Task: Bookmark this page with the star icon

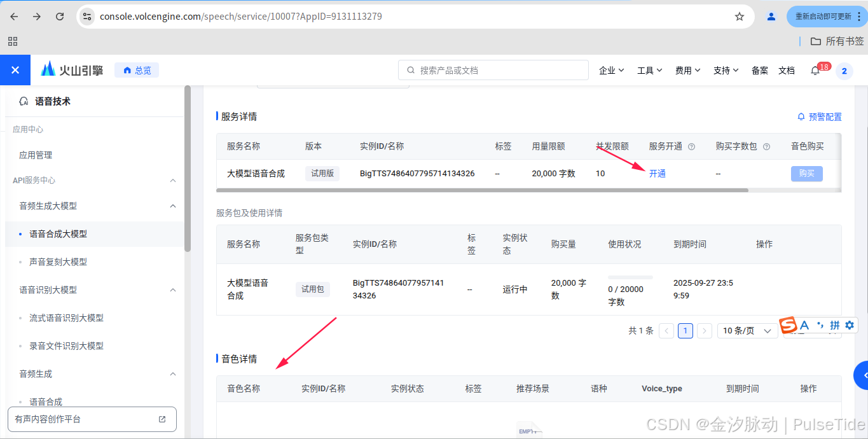Action: [740, 17]
